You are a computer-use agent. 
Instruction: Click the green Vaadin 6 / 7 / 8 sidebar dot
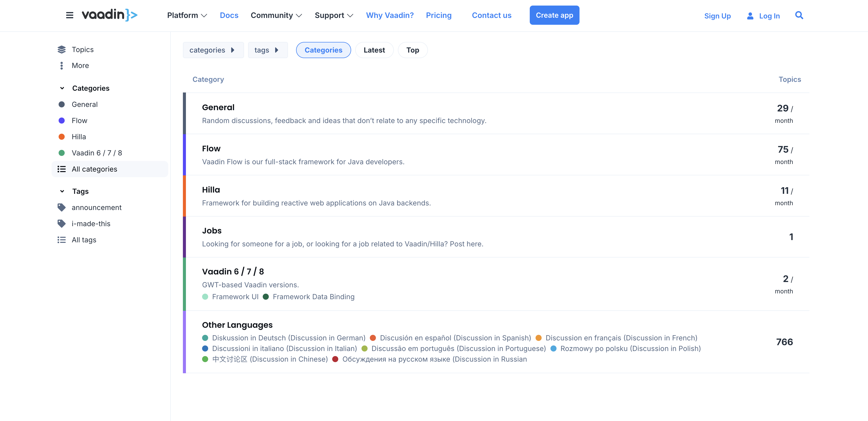[62, 153]
